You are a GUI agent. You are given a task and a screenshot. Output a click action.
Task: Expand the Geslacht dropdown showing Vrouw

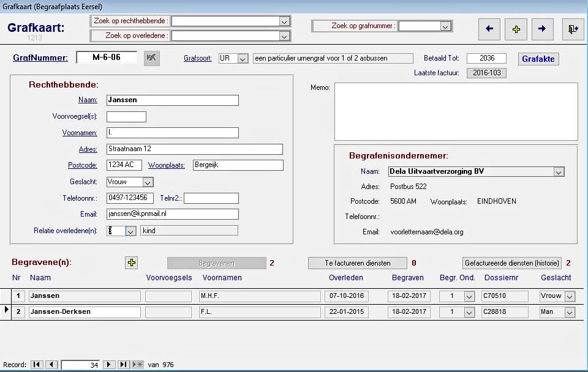coord(147,182)
